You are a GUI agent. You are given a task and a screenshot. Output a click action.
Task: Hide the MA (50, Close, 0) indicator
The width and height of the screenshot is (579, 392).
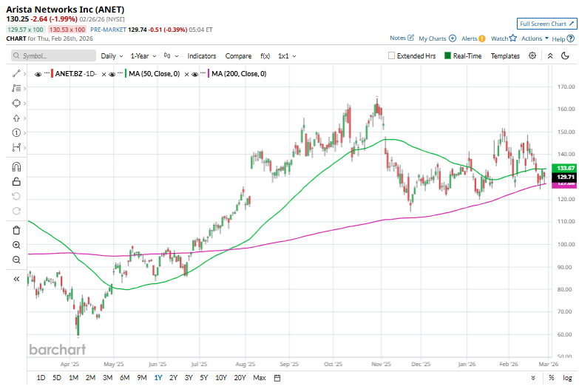coord(112,74)
